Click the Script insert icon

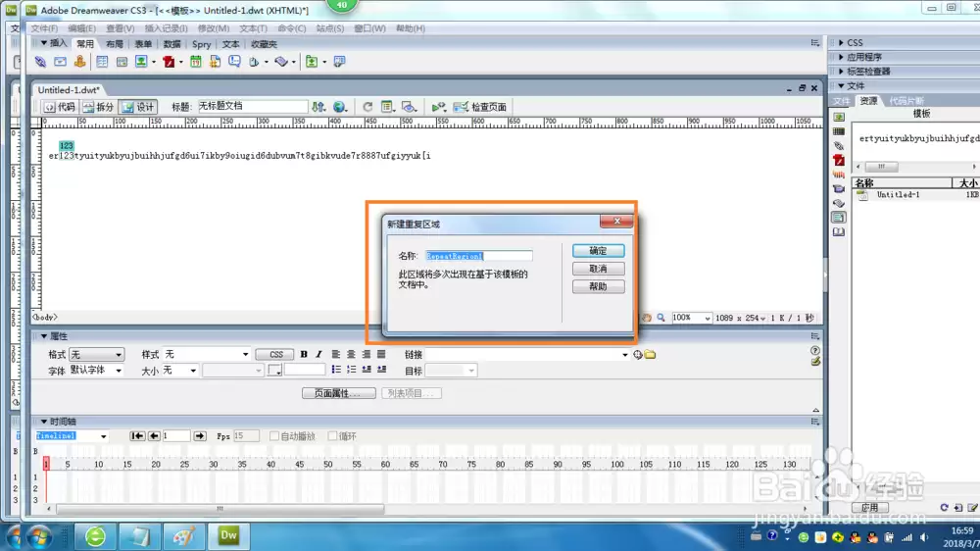[281, 62]
